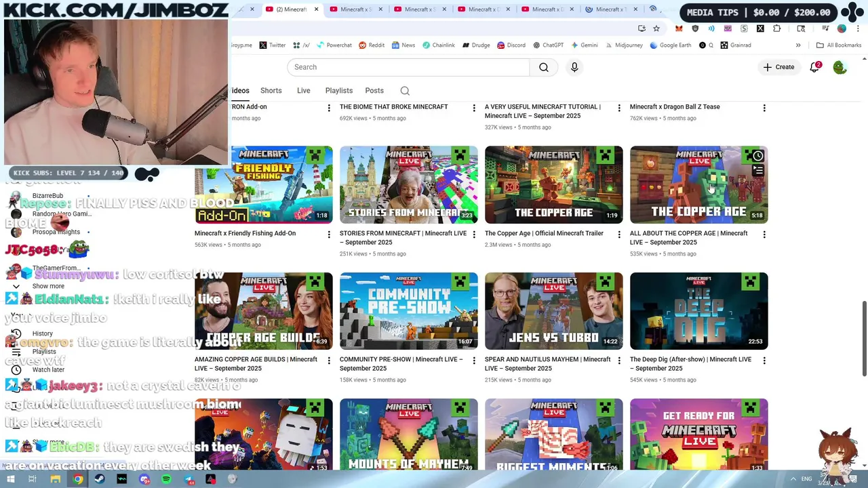Open Spotify from the taskbar
The image size is (868, 488).
coord(166,479)
